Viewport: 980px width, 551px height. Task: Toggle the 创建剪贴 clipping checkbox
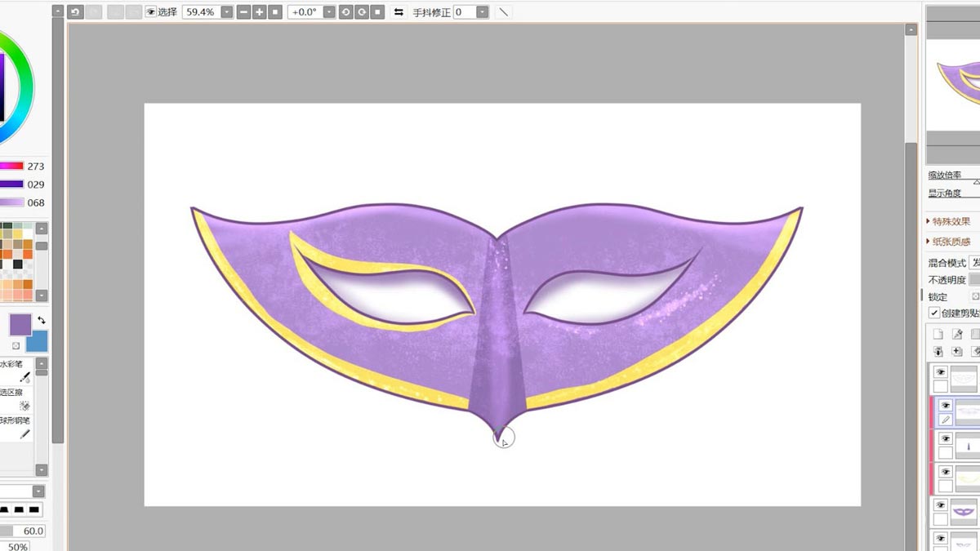(934, 313)
